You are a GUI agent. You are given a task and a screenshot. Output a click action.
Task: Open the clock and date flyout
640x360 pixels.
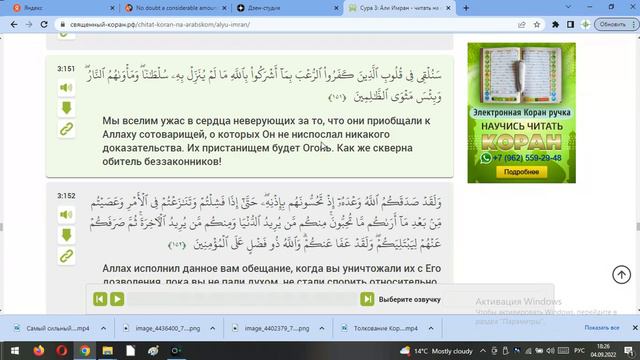click(x=603, y=351)
